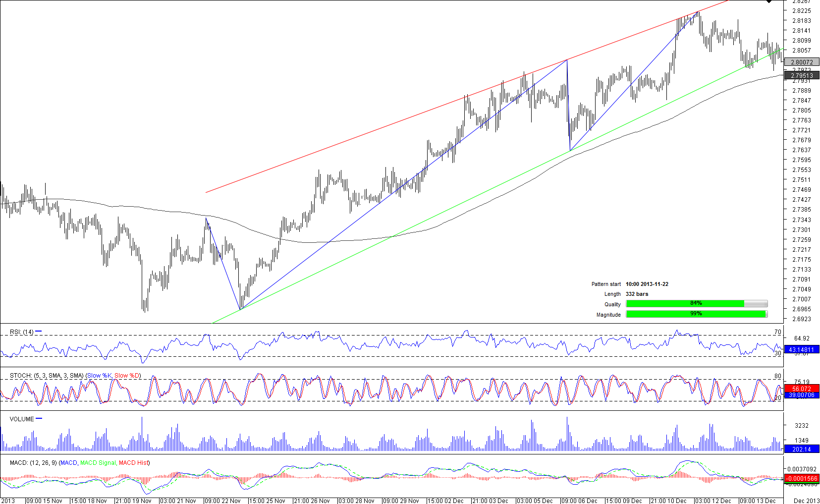Click the VOLUME blue line legend marker
820x504 pixels.
[39, 419]
